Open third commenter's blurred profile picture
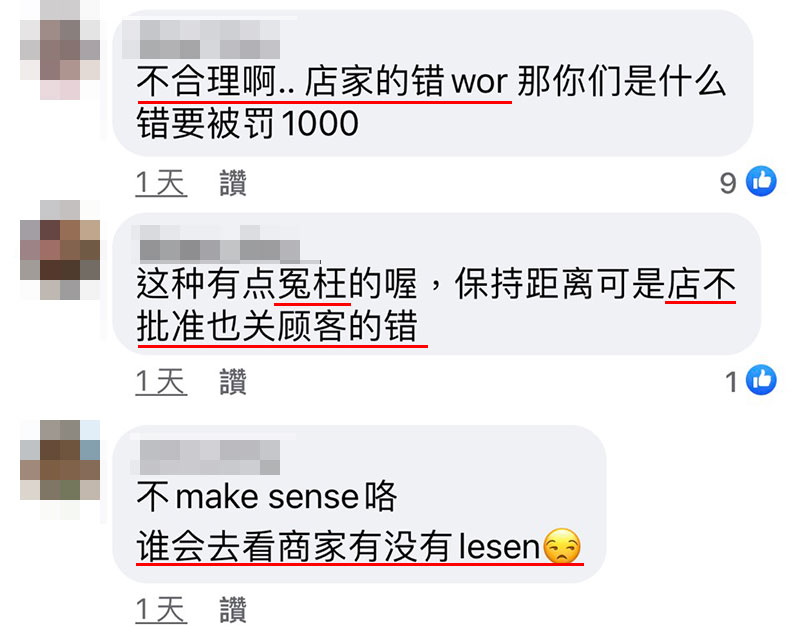Image resolution: width=800 pixels, height=630 pixels. tap(60, 470)
